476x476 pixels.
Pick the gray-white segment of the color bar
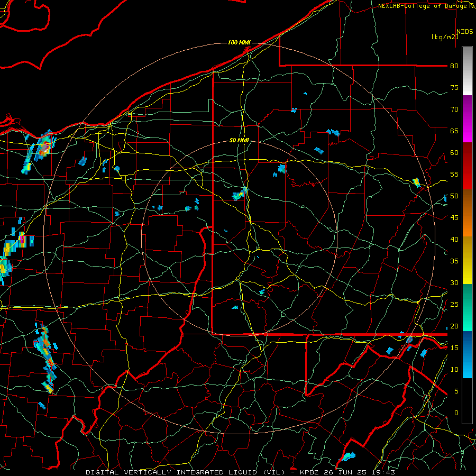467,71
